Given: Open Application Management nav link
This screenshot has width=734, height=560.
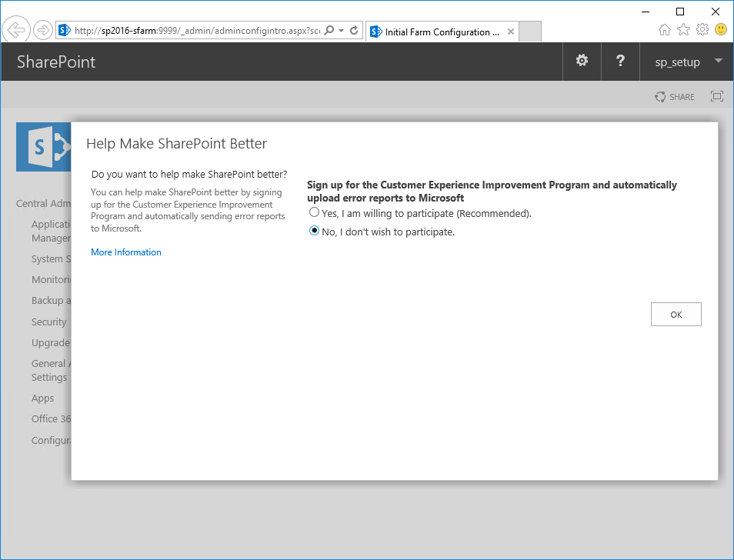Looking at the screenshot, I should (x=51, y=231).
